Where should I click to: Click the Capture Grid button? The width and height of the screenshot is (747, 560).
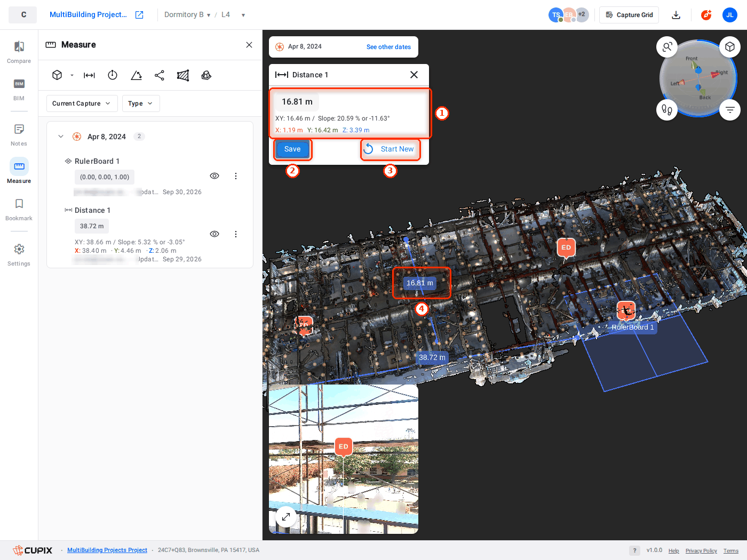[x=629, y=15]
